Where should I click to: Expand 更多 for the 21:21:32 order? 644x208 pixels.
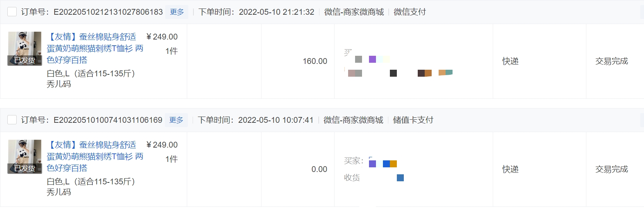pos(177,12)
